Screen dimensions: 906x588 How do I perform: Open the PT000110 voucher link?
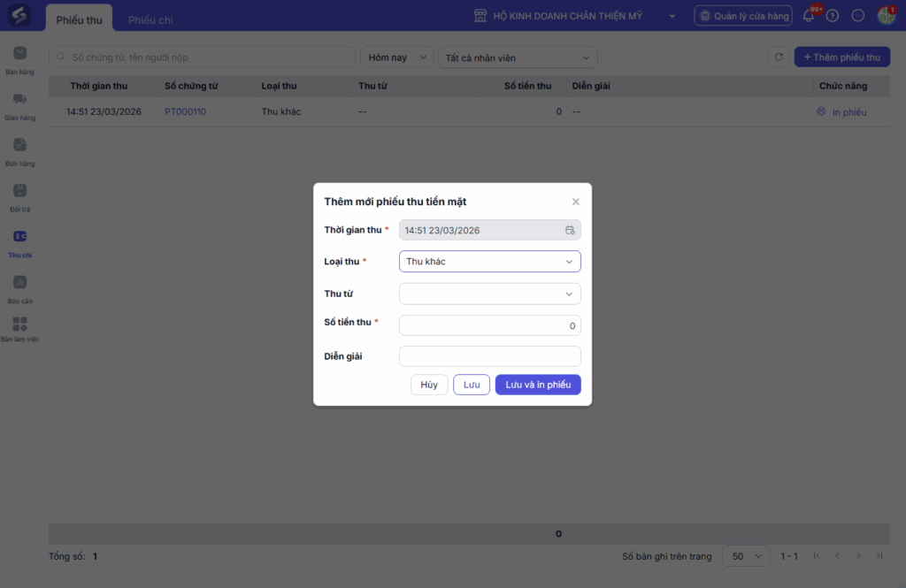(185, 111)
